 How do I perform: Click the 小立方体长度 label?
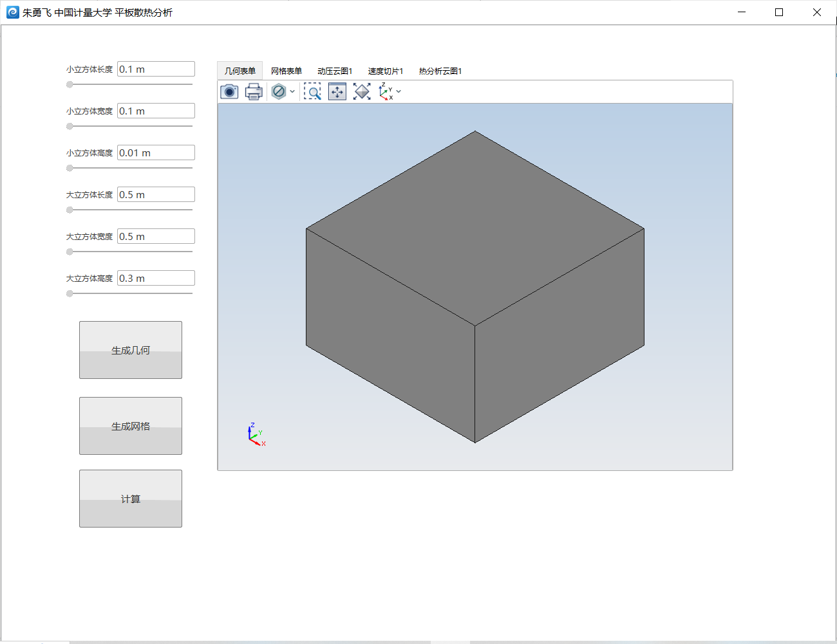[89, 69]
